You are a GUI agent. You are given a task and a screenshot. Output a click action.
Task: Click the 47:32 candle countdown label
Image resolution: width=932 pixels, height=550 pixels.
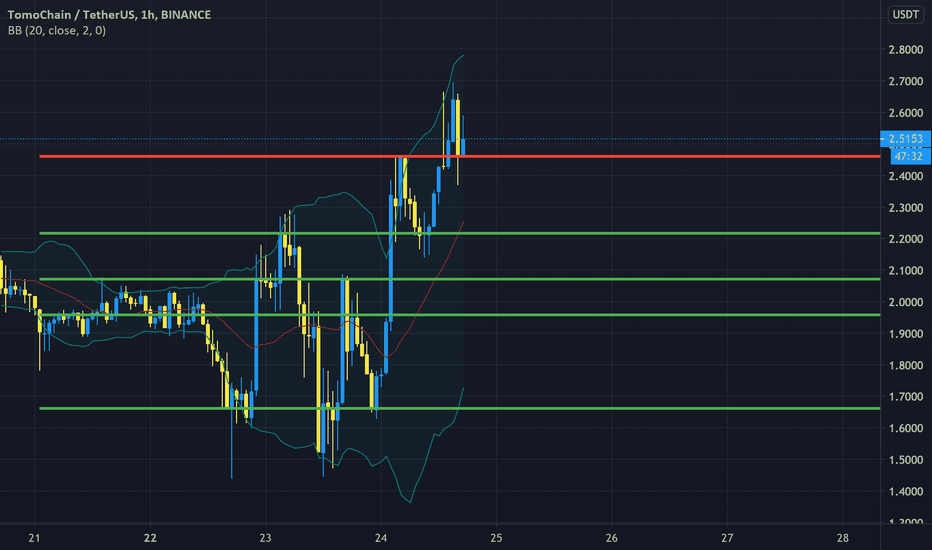910,156
